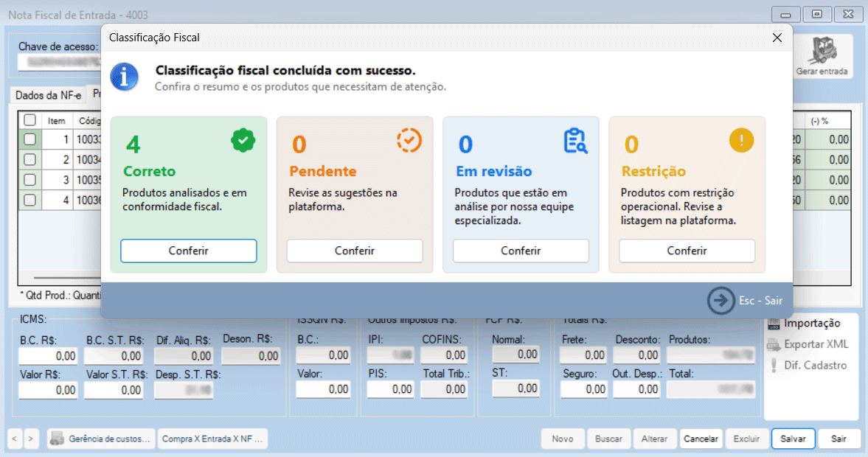Image resolution: width=868 pixels, height=457 pixels.
Task: Click the Out. Desp. input field
Action: click(637, 389)
